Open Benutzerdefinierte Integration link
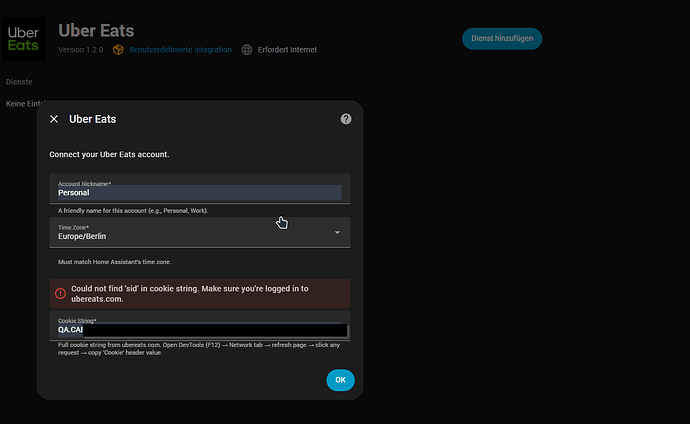The height and width of the screenshot is (424, 690). pyautogui.click(x=180, y=50)
